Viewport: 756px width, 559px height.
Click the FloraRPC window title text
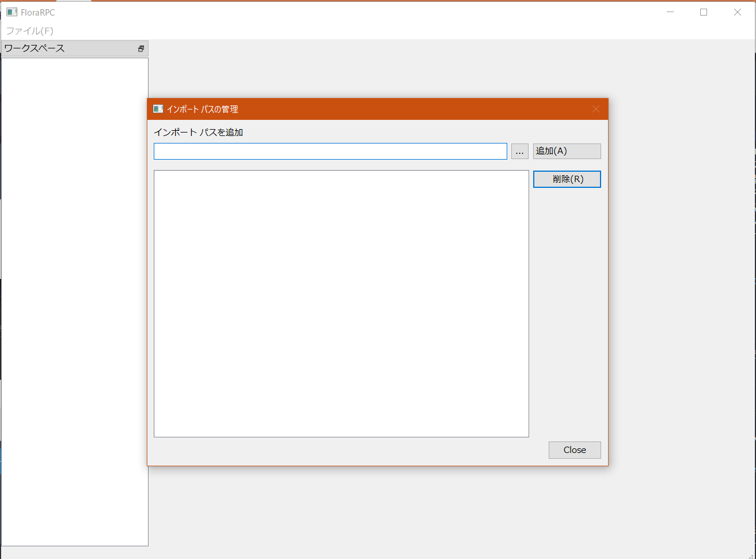[38, 12]
